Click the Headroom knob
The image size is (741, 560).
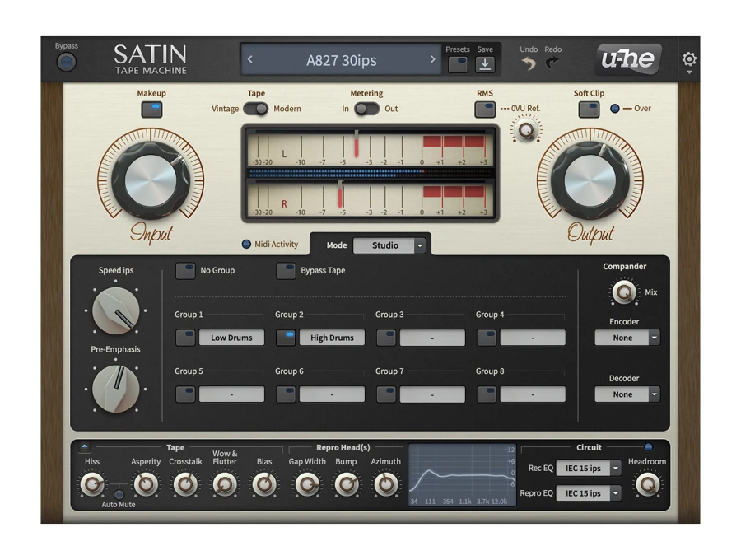pyautogui.click(x=647, y=484)
